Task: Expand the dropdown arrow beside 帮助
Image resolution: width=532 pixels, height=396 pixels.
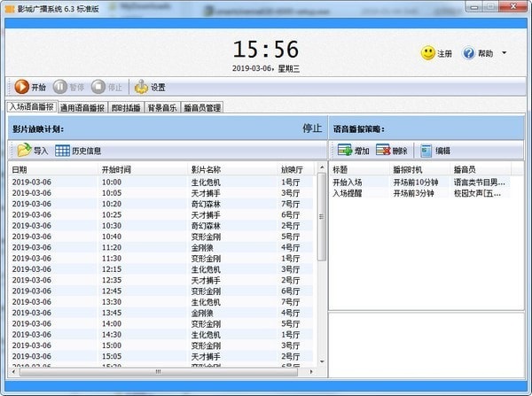Action: [504, 53]
